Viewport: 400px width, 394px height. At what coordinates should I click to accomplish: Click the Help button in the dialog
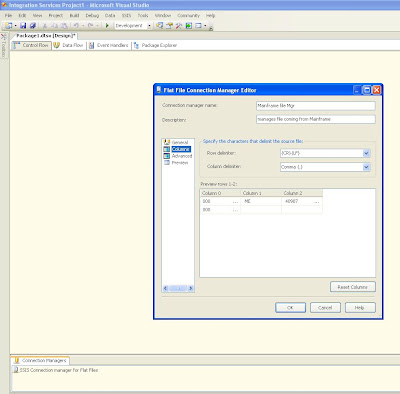coord(360,308)
